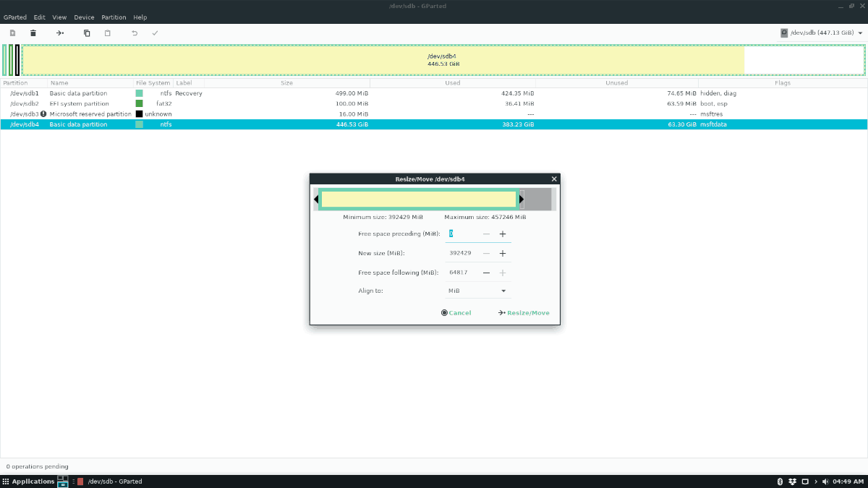Click the warning icon beside /dev/sdb3

coord(43,114)
